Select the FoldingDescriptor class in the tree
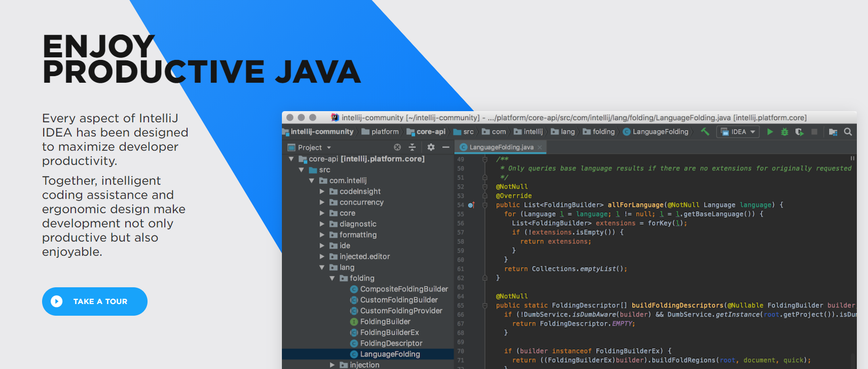This screenshot has height=369, width=868. pyautogui.click(x=391, y=344)
